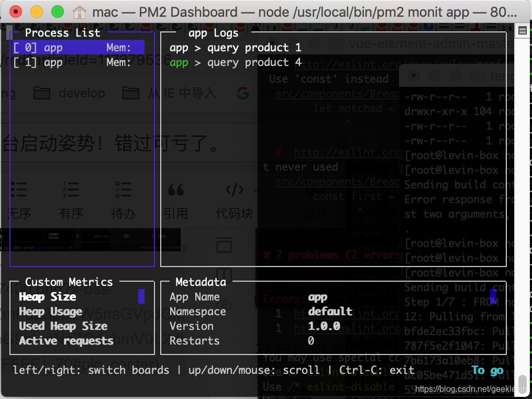Click the Process List panel title
532x399 pixels.
(x=63, y=32)
